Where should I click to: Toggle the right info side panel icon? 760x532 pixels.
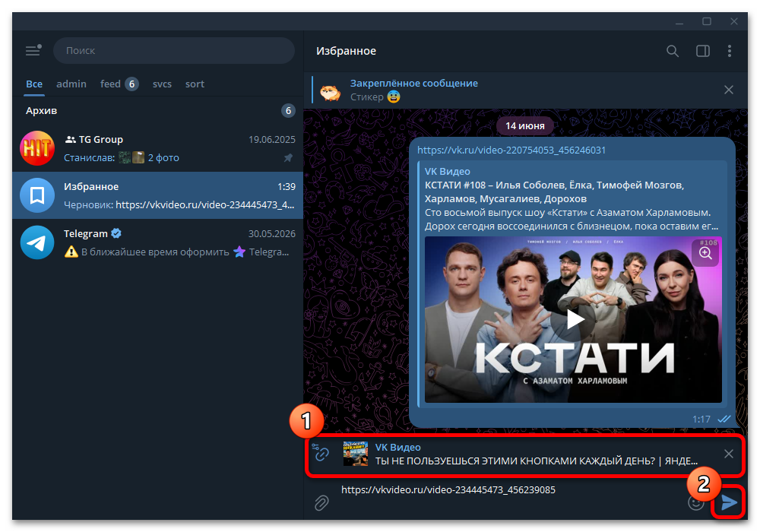pos(703,51)
